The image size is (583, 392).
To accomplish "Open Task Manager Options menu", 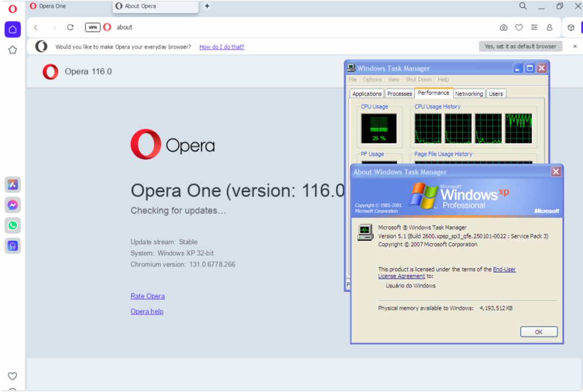I will click(372, 79).
